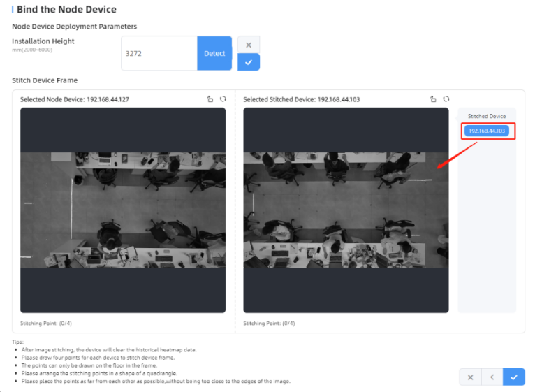This screenshot has width=535, height=392.
Task: Click the Selected Stitched Device label
Action: pyautogui.click(x=301, y=99)
